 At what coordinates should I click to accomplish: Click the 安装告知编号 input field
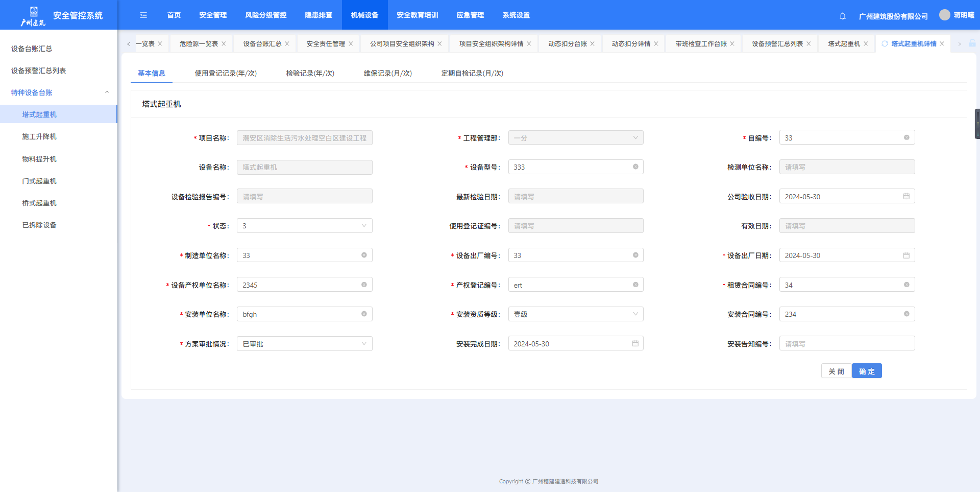coord(847,344)
